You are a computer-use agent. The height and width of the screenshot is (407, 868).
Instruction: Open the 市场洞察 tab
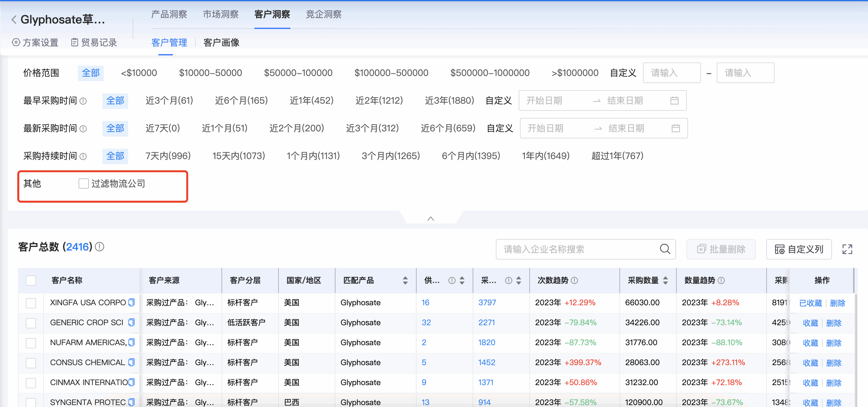click(220, 14)
